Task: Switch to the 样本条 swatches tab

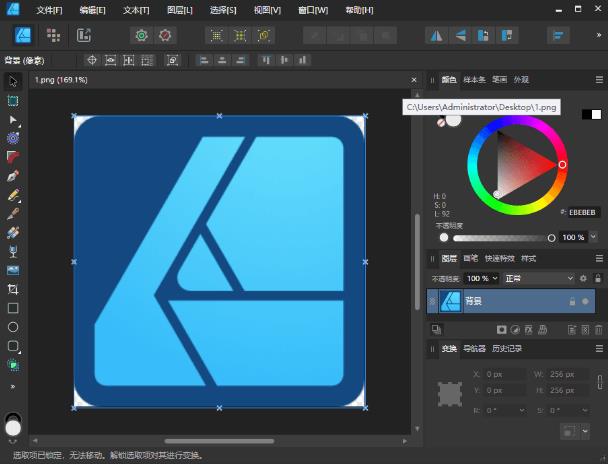Action: pos(474,80)
